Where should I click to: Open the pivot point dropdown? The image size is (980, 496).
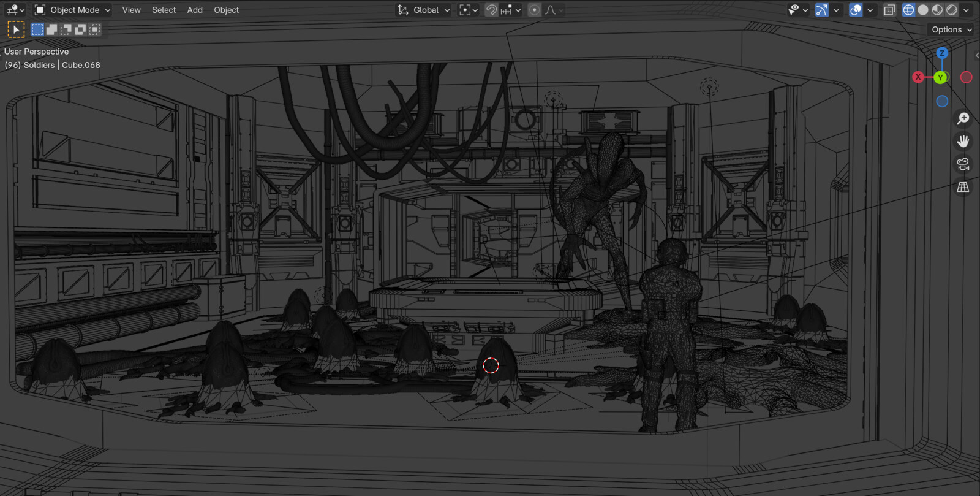point(469,10)
